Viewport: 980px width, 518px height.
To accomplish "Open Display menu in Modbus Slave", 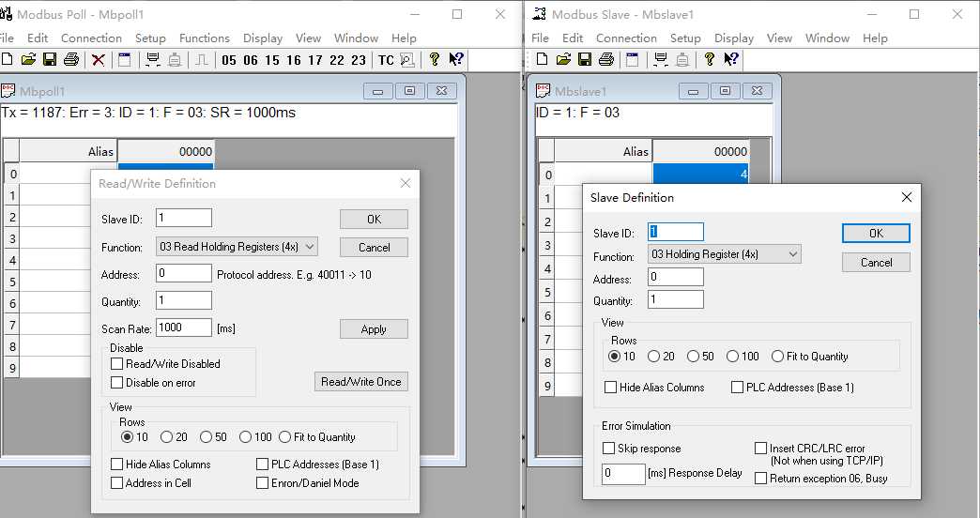I will click(734, 38).
